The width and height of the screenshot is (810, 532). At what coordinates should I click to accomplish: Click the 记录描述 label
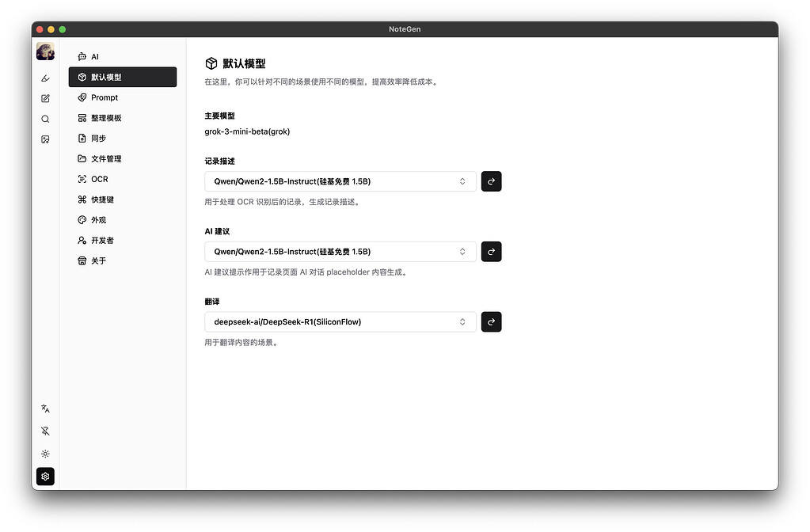tap(219, 161)
